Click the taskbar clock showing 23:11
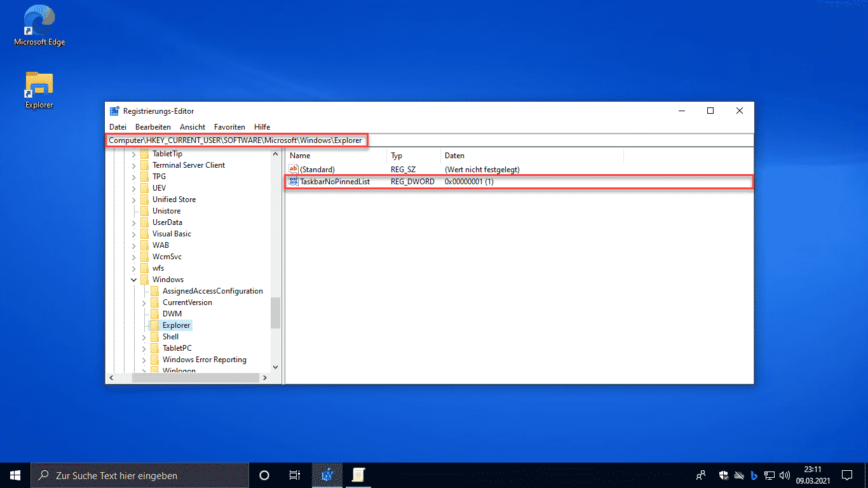 click(x=812, y=475)
